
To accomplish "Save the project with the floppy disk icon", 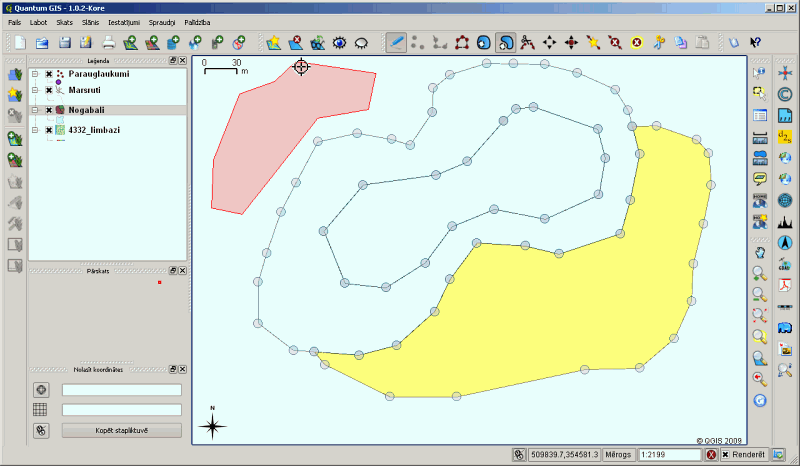I will point(64,43).
